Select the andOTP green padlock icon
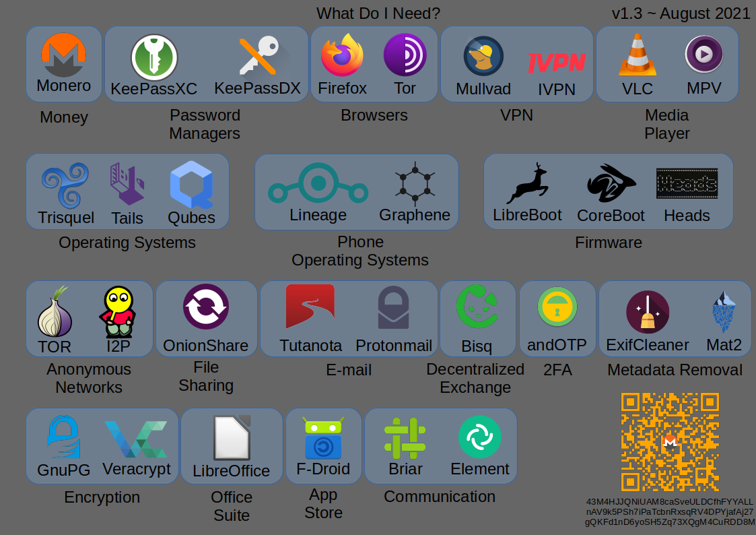Screen dimensions: 756x535 (x=557, y=307)
